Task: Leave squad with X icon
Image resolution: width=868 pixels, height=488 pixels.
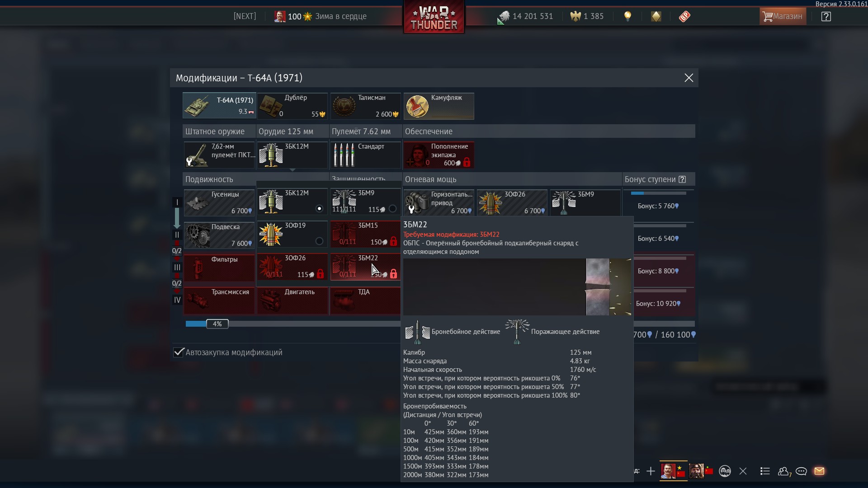Action: 743,471
